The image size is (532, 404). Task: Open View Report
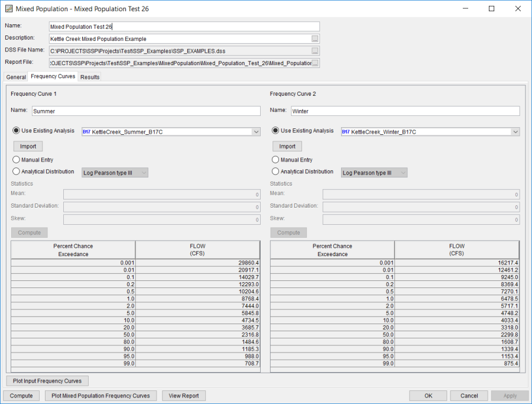(184, 396)
